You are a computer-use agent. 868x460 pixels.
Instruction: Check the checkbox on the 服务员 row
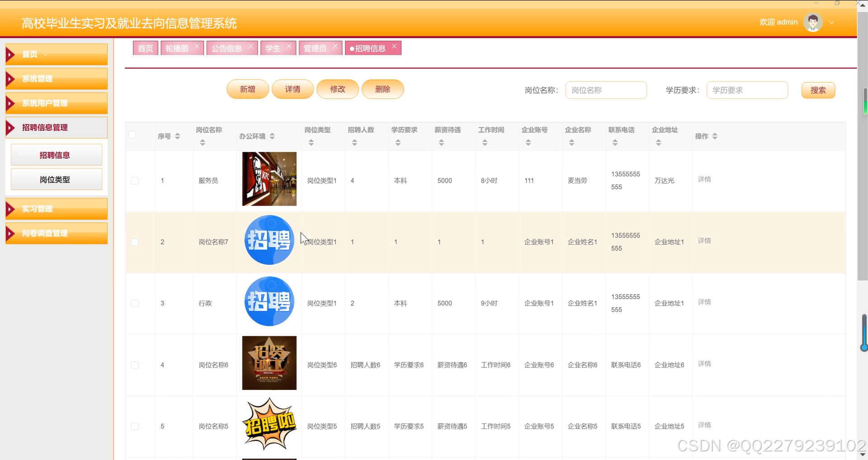pos(134,181)
